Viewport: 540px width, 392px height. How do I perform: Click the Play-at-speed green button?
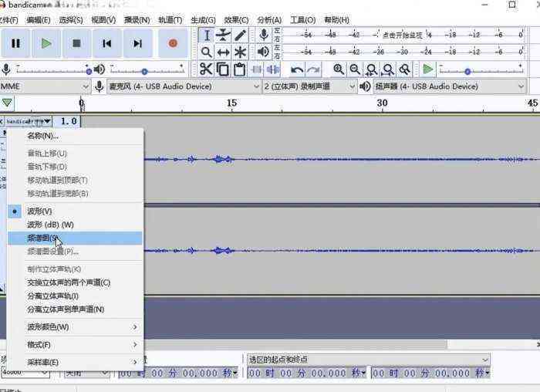click(427, 69)
